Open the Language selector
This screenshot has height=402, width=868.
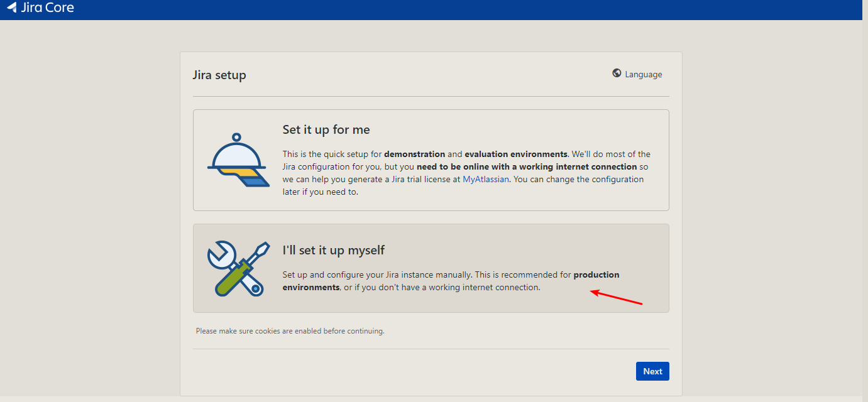pyautogui.click(x=637, y=74)
